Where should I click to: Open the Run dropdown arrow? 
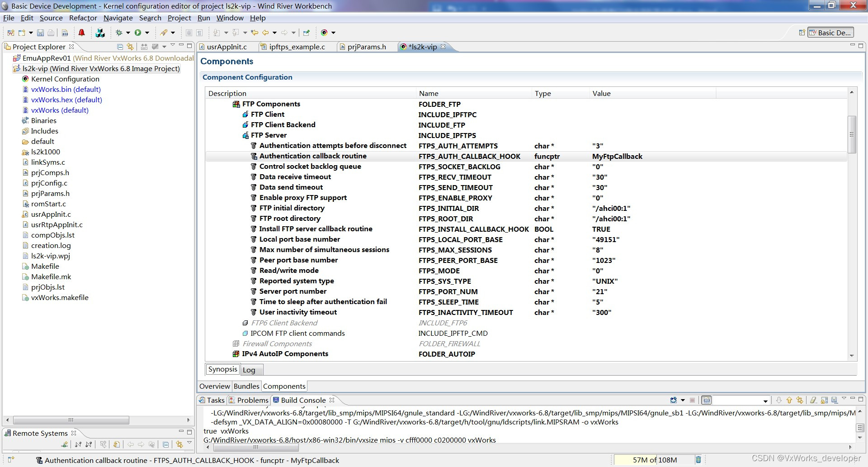click(x=147, y=33)
